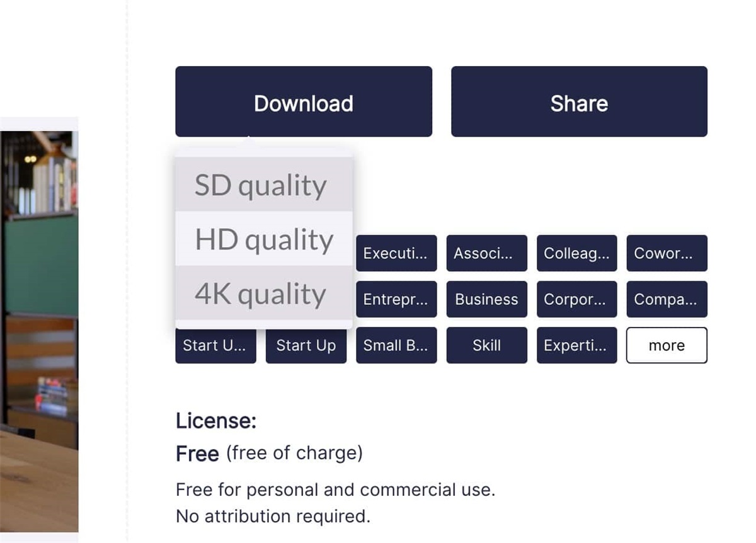The image size is (756, 543).
Task: Select the Colleag... tag
Action: coord(577,253)
